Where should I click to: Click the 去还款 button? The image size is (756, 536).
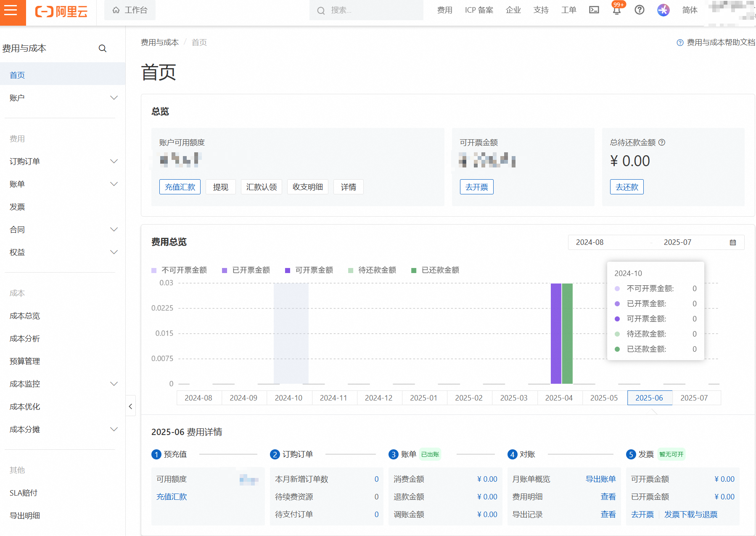[627, 187]
